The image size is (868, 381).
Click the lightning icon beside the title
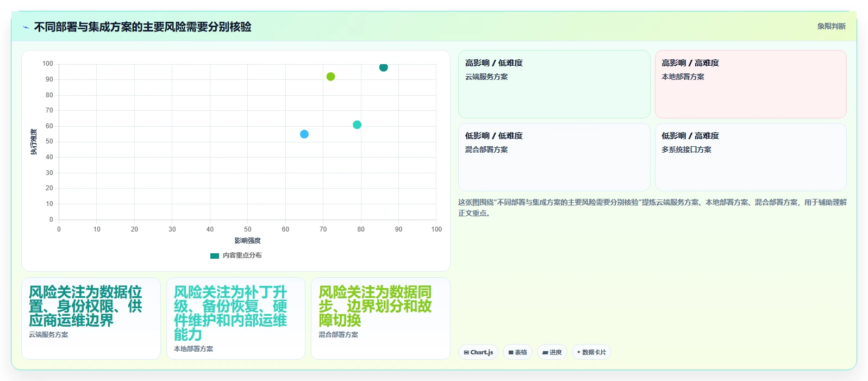click(x=26, y=27)
